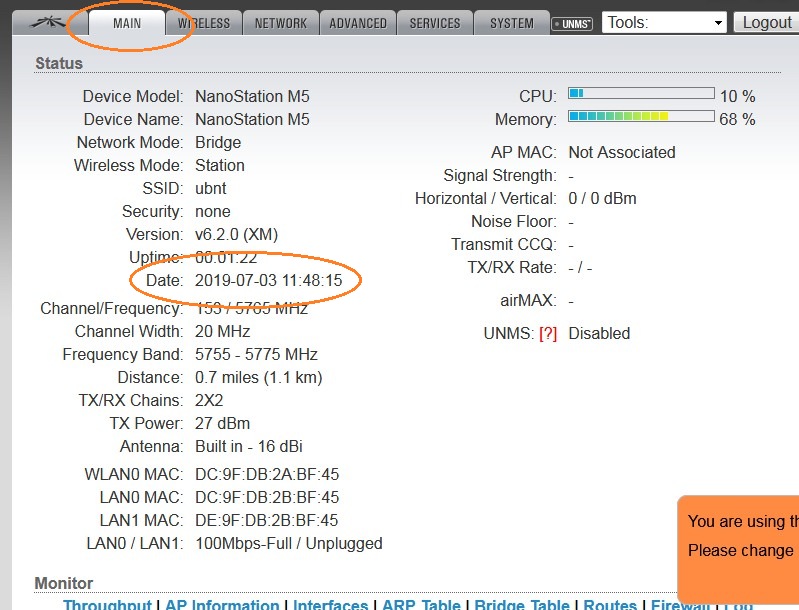Click the CPU usage bar
The image size is (799, 610).
tap(641, 93)
